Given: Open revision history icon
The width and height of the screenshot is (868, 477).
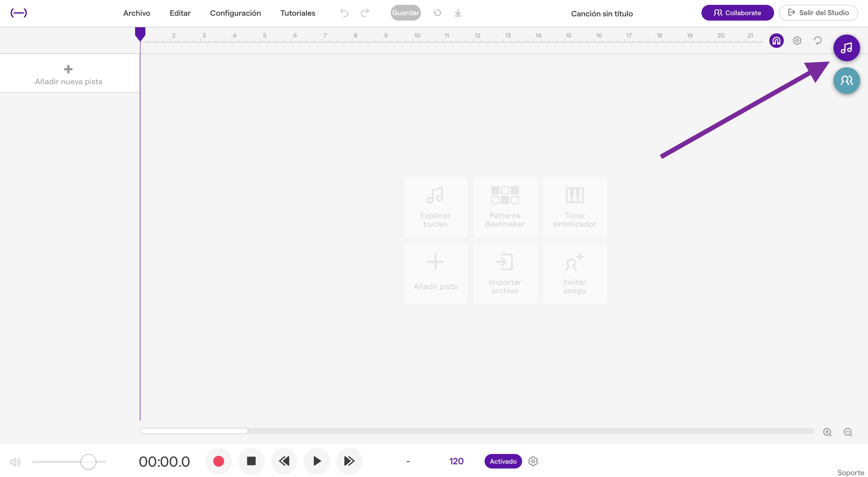Looking at the screenshot, I should pos(437,13).
